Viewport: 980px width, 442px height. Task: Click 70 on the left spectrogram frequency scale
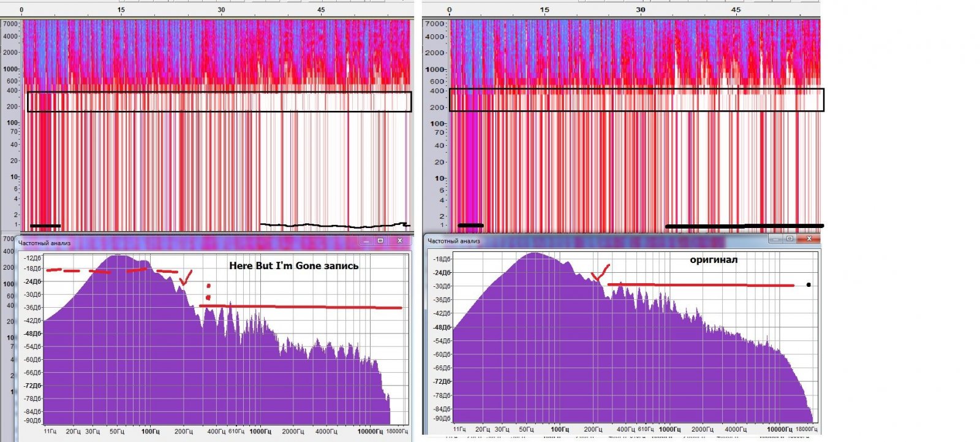point(14,132)
